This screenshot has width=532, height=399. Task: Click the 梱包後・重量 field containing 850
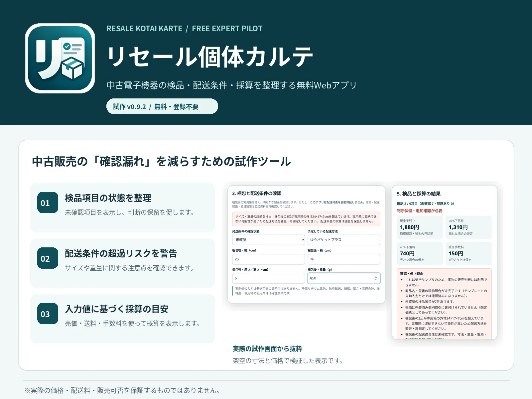coord(344,278)
